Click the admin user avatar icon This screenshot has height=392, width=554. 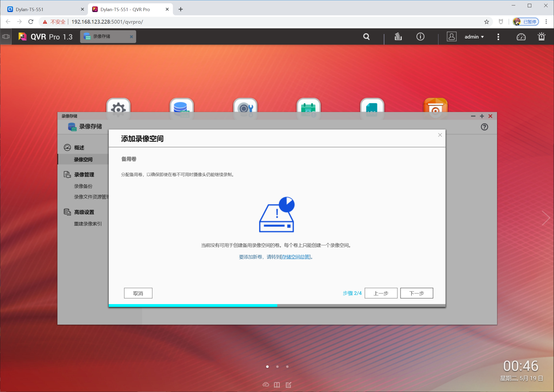(451, 37)
